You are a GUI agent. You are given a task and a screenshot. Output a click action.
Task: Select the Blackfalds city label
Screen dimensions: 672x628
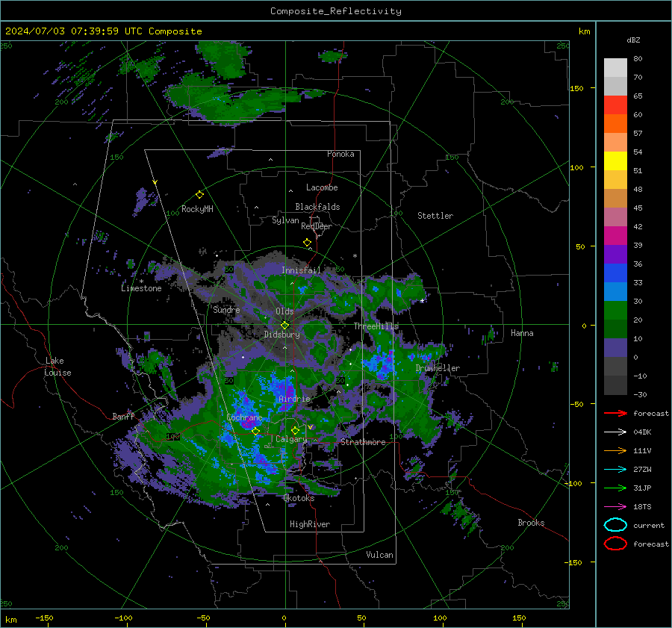point(317,207)
